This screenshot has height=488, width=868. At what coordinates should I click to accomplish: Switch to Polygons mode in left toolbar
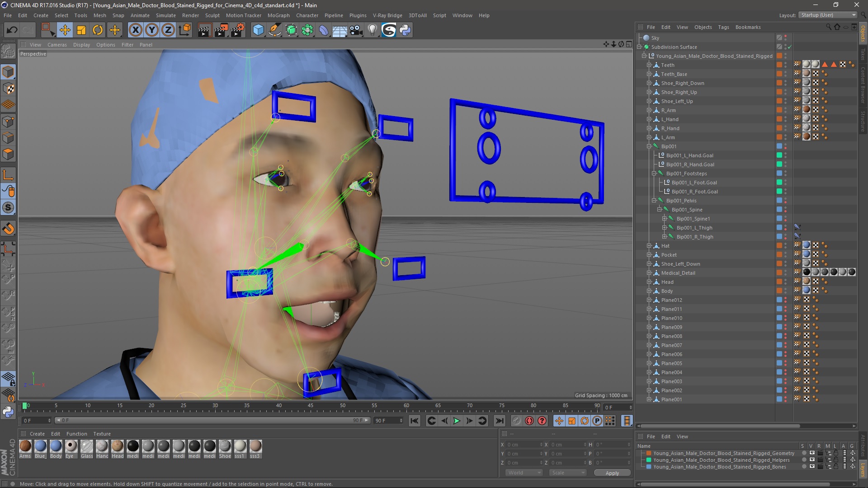[8, 154]
